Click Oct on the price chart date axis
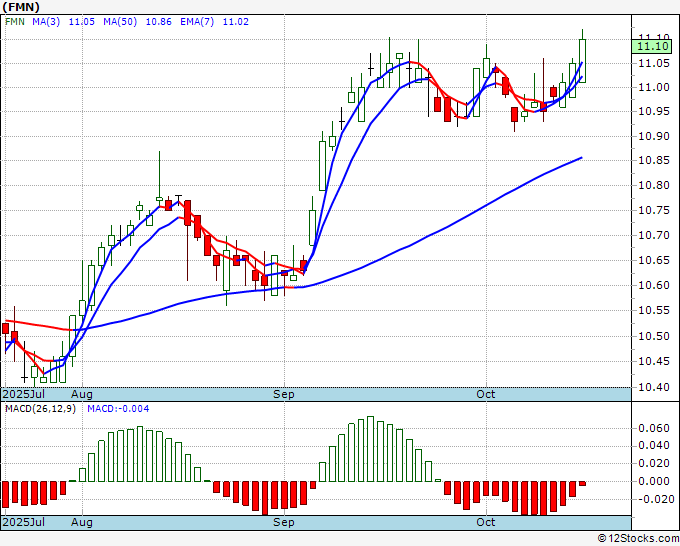 pos(485,394)
